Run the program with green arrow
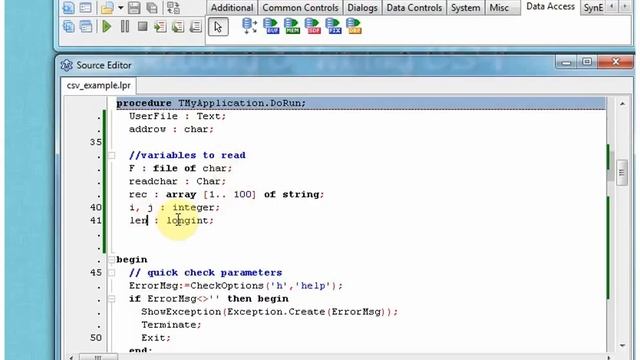This screenshot has height=360, width=640. pyautogui.click(x=107, y=27)
